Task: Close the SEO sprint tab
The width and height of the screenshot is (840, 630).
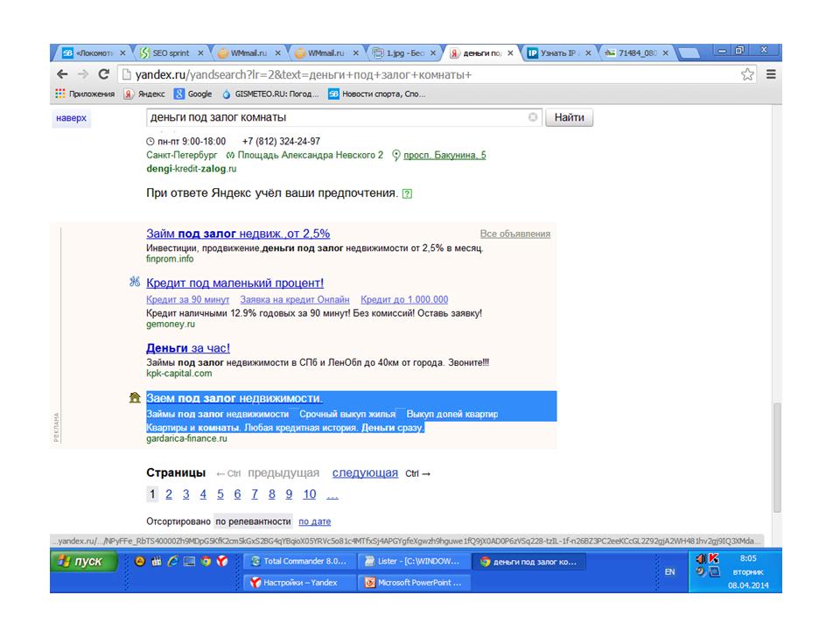Action: click(x=200, y=53)
